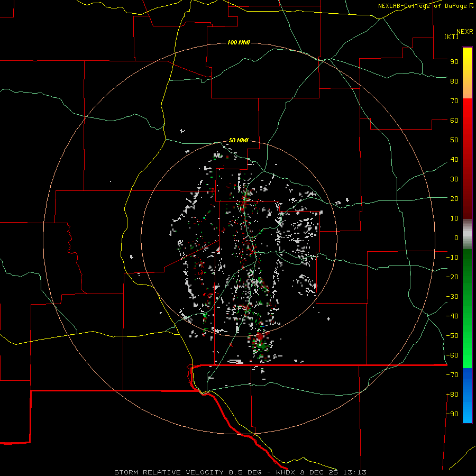Screen dimensions: 476x476
Task: Click the NEXLAB-College of DuPage credit text
Action: tap(425, 6)
